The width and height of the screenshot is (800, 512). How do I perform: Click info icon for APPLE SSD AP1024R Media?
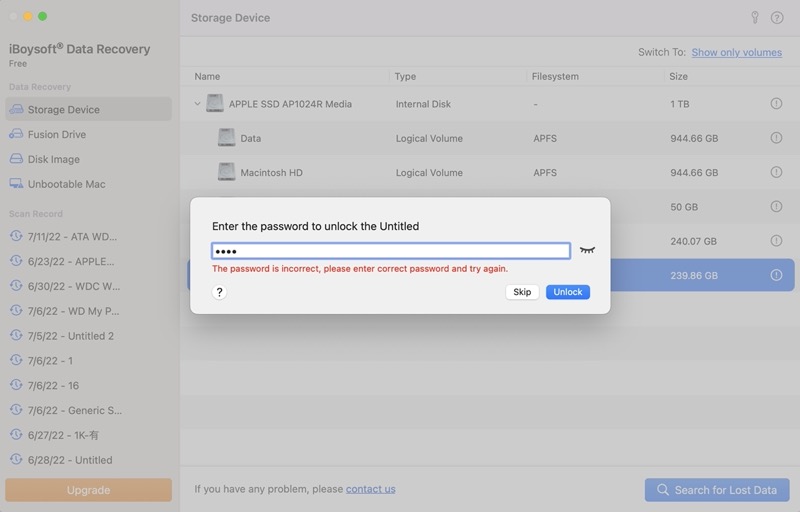tap(776, 104)
